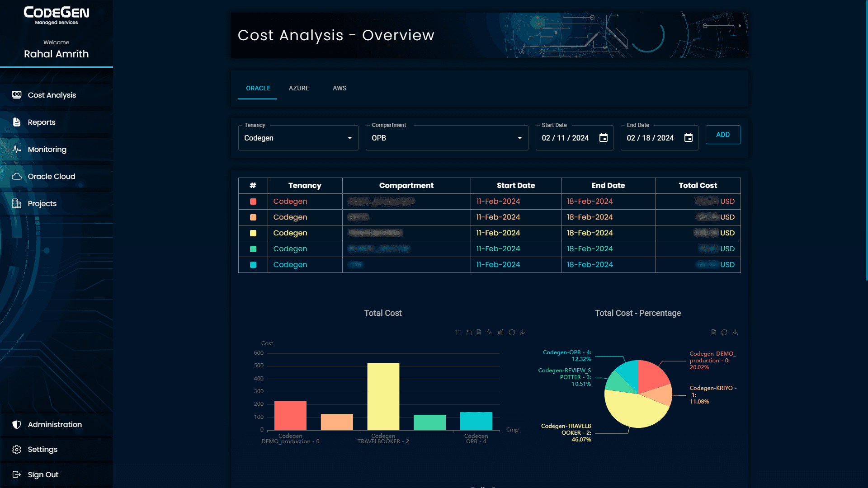
Task: Click the Tenancy column header
Action: [x=305, y=186]
